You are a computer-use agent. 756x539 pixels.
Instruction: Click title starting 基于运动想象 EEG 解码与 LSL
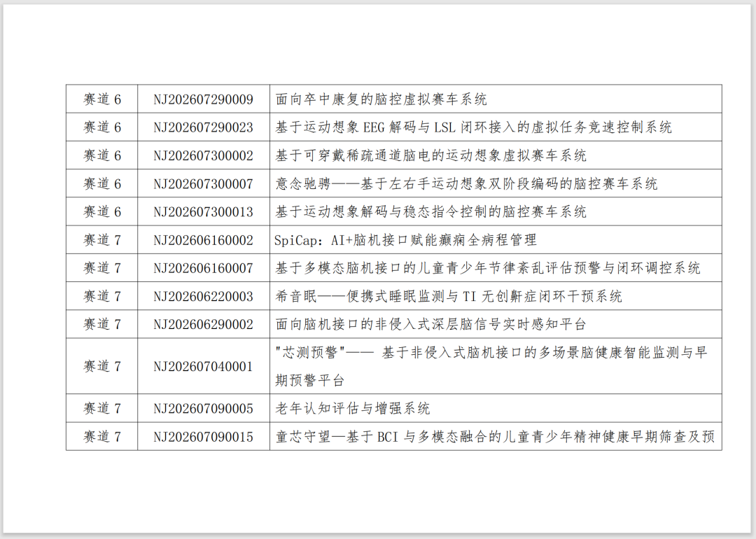tap(473, 127)
